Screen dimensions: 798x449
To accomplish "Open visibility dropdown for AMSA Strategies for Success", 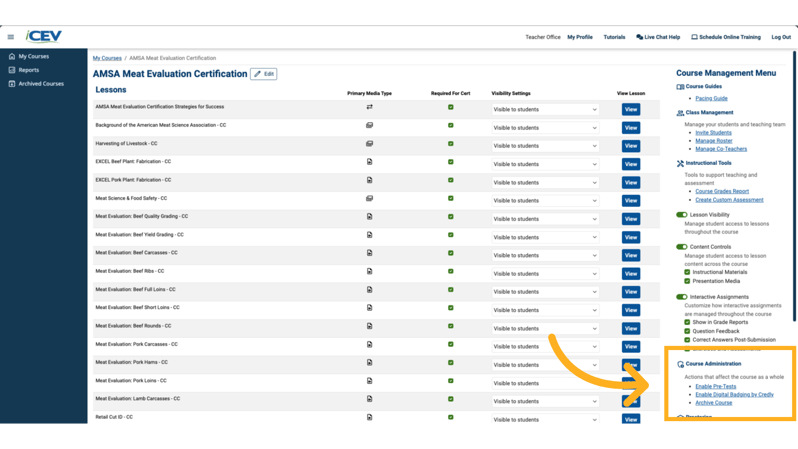I will tap(545, 109).
